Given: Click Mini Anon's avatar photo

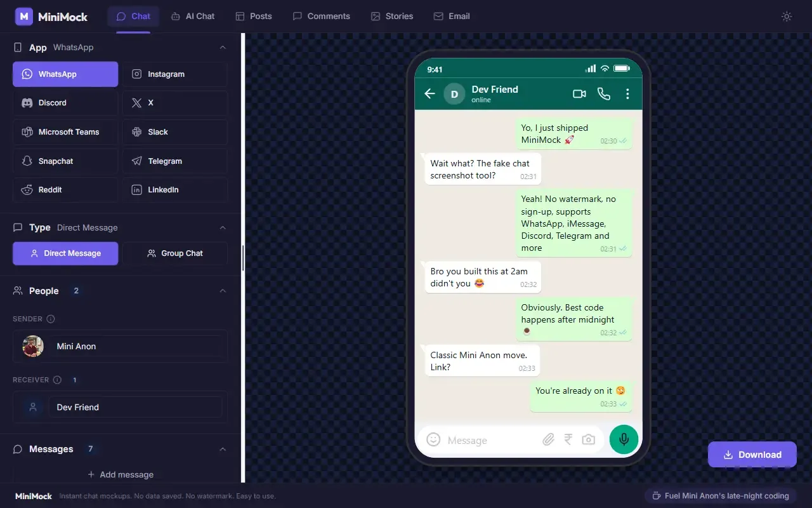Looking at the screenshot, I should tap(33, 346).
